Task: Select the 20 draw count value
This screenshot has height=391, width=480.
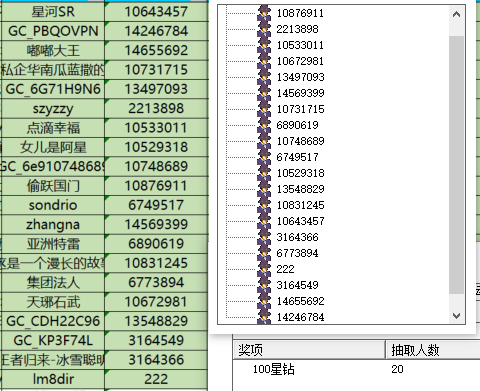Action: 397,369
